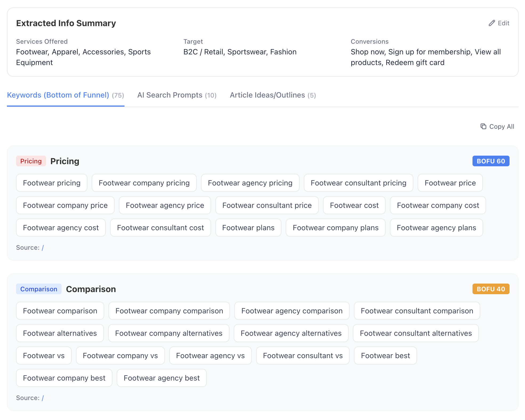The height and width of the screenshot is (420, 525).
Task: Click the Copy All icon
Action: coord(484,126)
